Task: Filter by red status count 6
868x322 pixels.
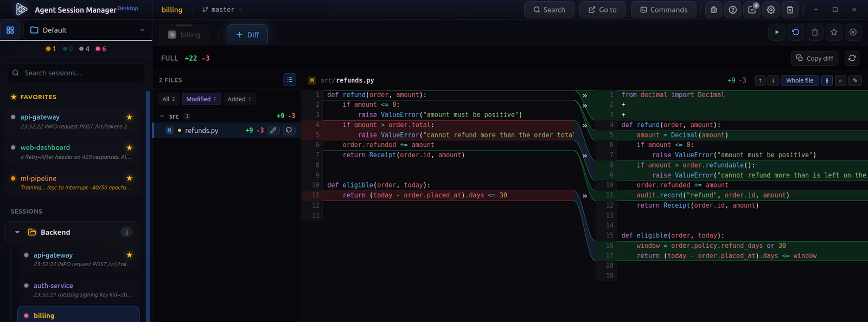Action: pos(101,49)
